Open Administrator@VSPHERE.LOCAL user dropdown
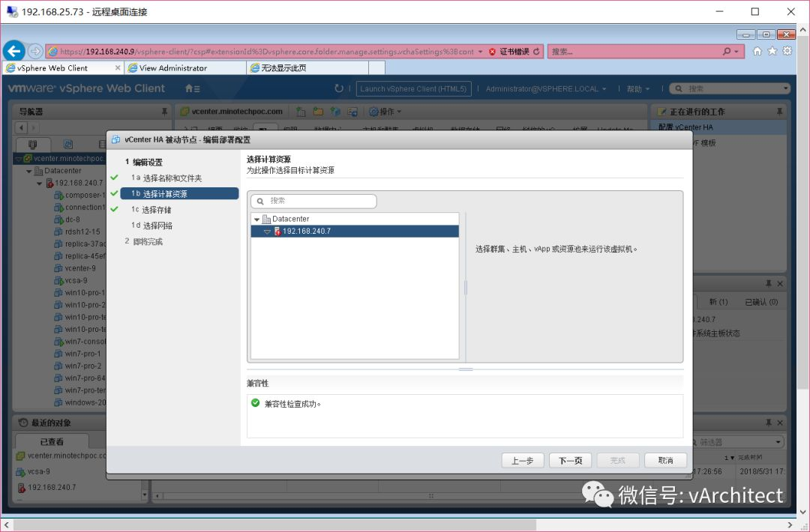 tap(546, 88)
